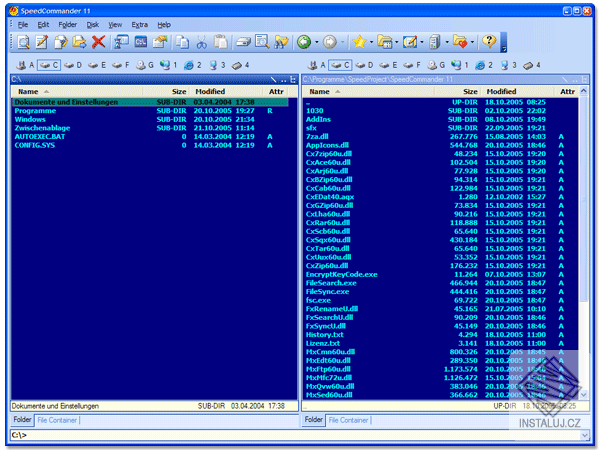
Task: Open the File menu
Action: 23,25
